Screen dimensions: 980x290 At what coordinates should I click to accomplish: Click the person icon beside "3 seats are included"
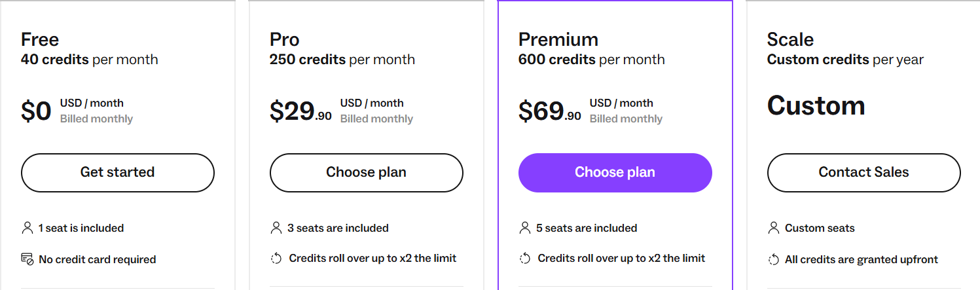click(x=276, y=228)
